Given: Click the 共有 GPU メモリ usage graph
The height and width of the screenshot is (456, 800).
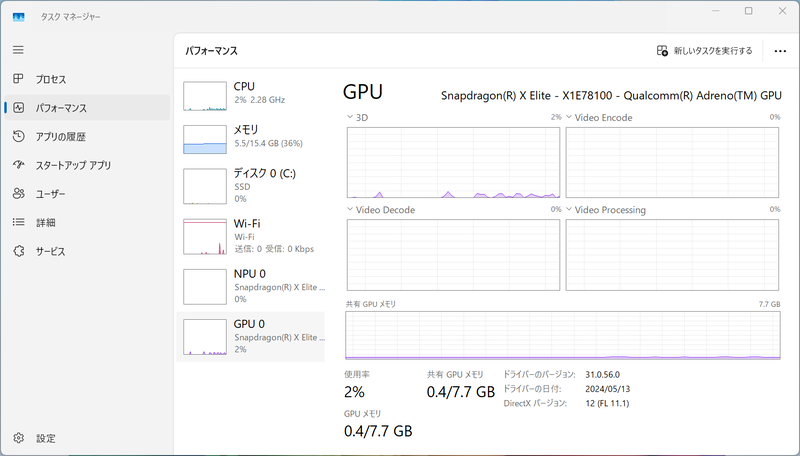Looking at the screenshot, I should [563, 335].
